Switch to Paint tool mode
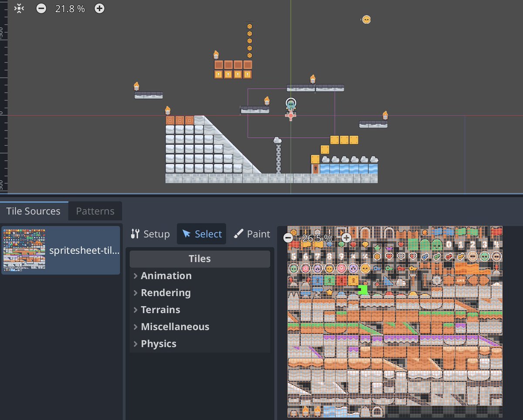This screenshot has width=523, height=420. click(252, 234)
